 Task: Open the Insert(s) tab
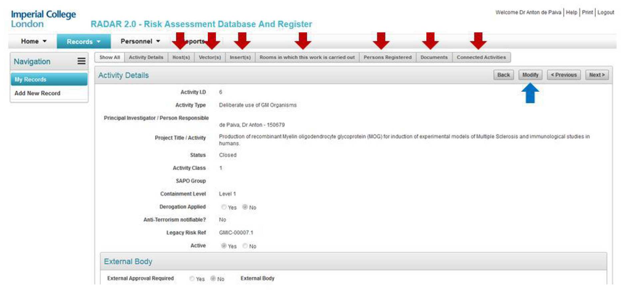point(240,57)
